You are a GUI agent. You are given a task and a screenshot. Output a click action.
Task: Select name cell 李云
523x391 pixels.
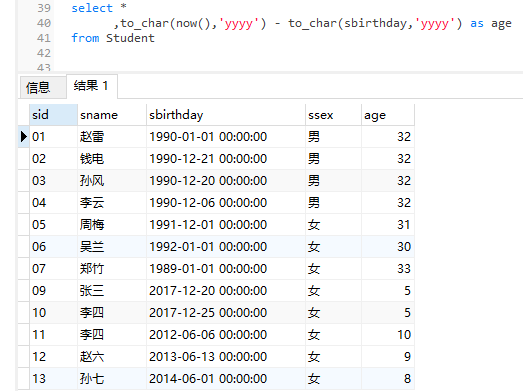click(112, 203)
